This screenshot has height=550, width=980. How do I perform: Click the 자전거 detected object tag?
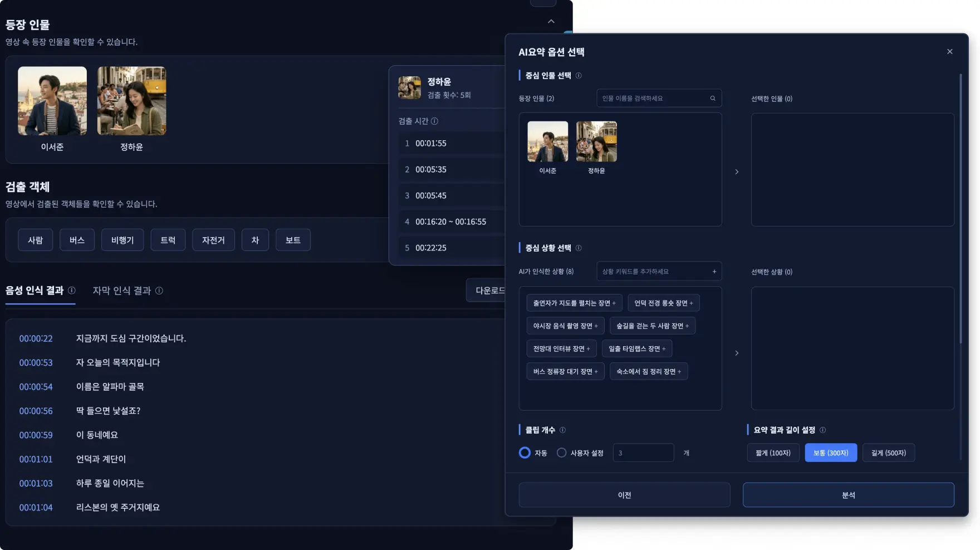(213, 240)
